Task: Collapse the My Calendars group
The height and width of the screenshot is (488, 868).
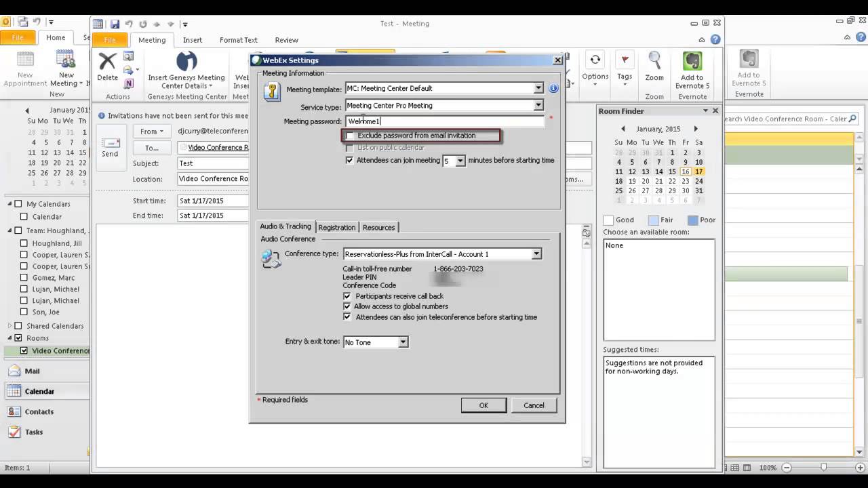Action: point(9,204)
